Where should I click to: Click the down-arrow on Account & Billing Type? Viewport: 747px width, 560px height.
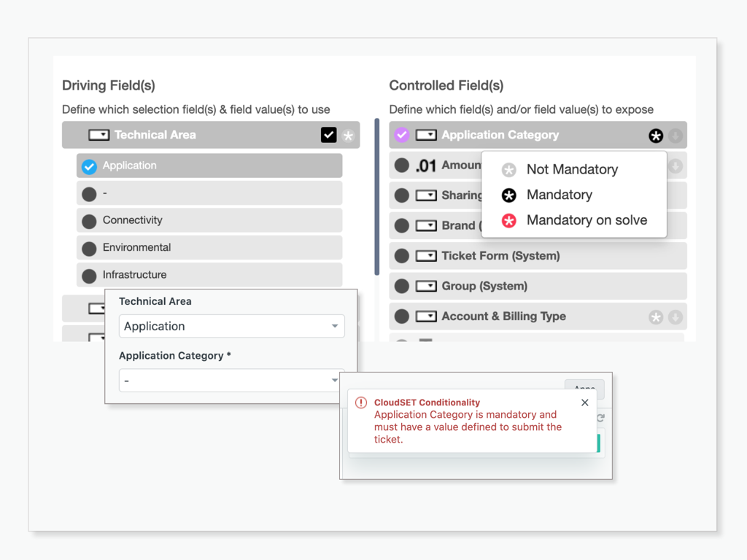coord(674,316)
